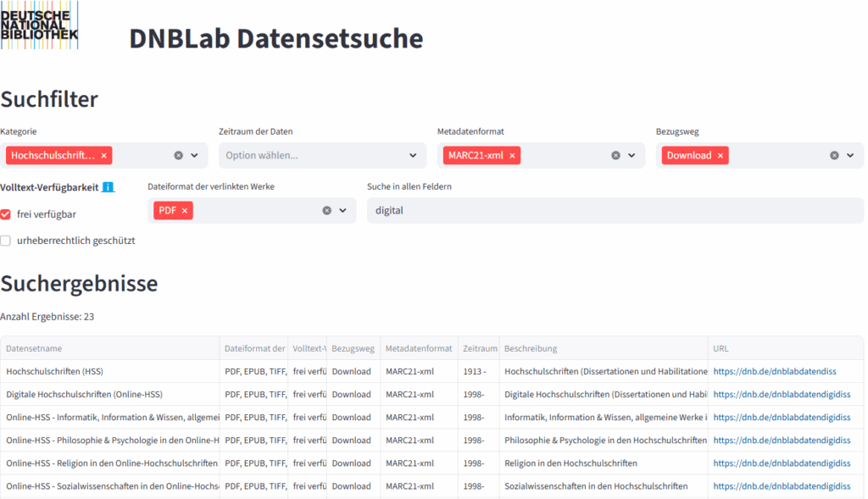Viewport: 868px width, 499px height.
Task: Remove the PDF file format tag
Action: coord(185,210)
